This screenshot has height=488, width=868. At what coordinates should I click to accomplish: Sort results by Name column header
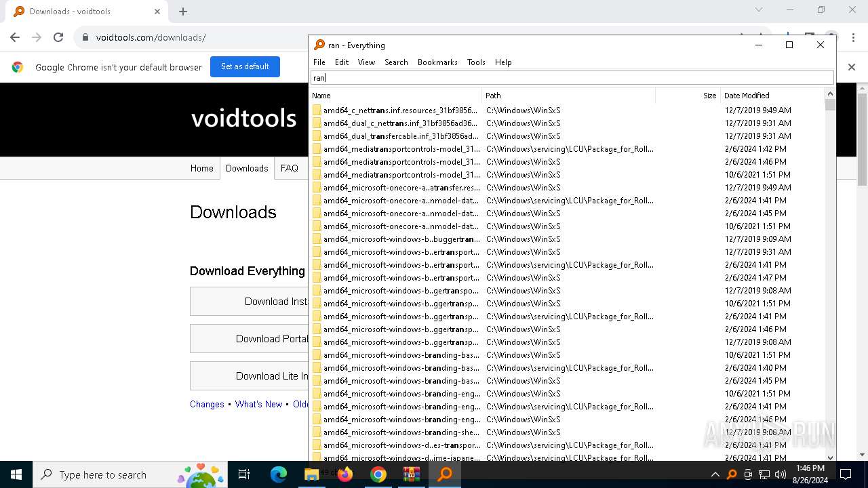tap(395, 96)
